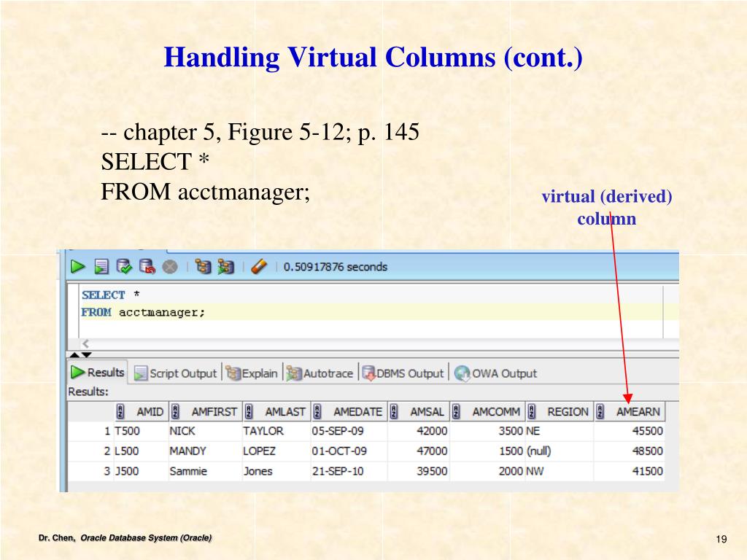Select the 2000 commission cell
This screenshot has width=747, height=560.
click(x=487, y=471)
